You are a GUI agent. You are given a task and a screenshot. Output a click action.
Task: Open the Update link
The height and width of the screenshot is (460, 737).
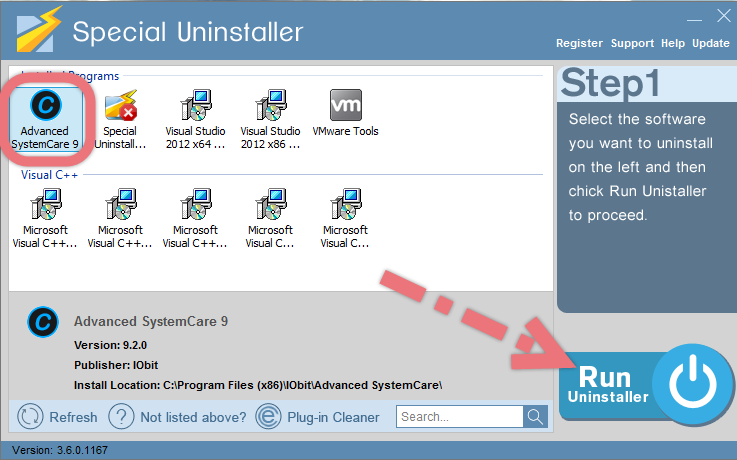(711, 43)
